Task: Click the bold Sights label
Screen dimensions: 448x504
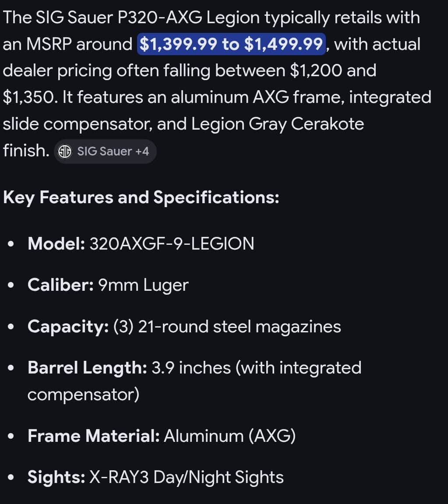Action: (56, 477)
